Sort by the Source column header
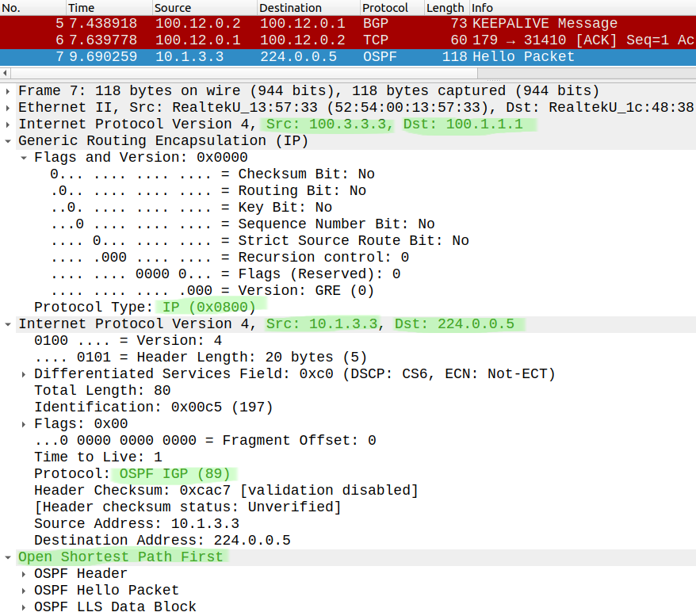The image size is (696, 616). tap(205, 8)
